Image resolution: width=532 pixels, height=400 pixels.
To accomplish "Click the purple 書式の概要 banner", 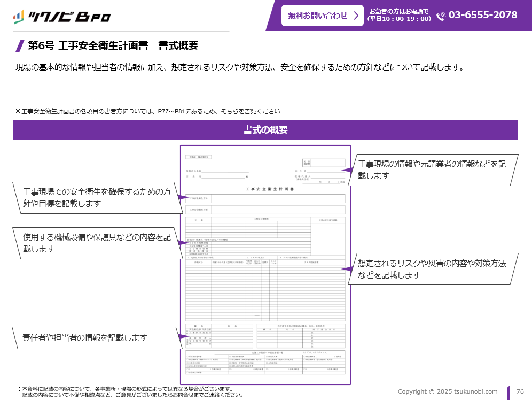I will [265, 130].
